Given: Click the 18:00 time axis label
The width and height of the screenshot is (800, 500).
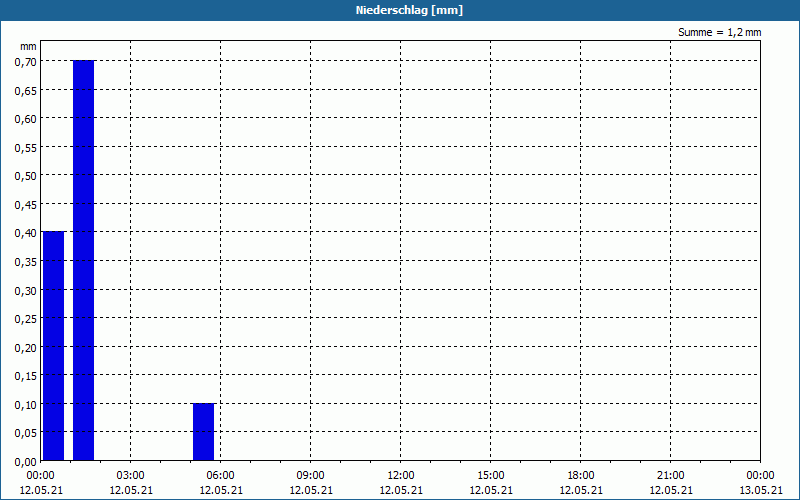Looking at the screenshot, I should pyautogui.click(x=581, y=476).
